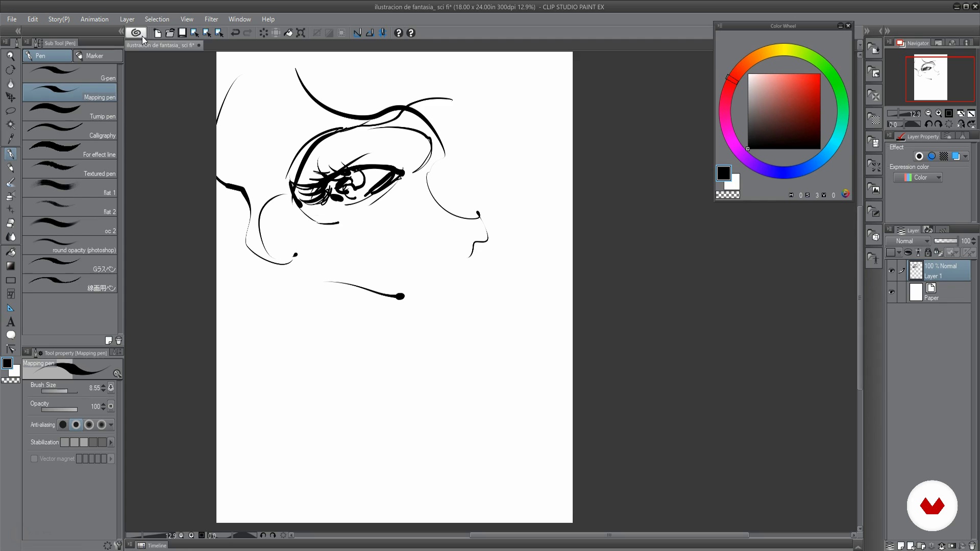This screenshot has width=980, height=551.
Task: Open the Filter menu
Action: click(x=211, y=19)
